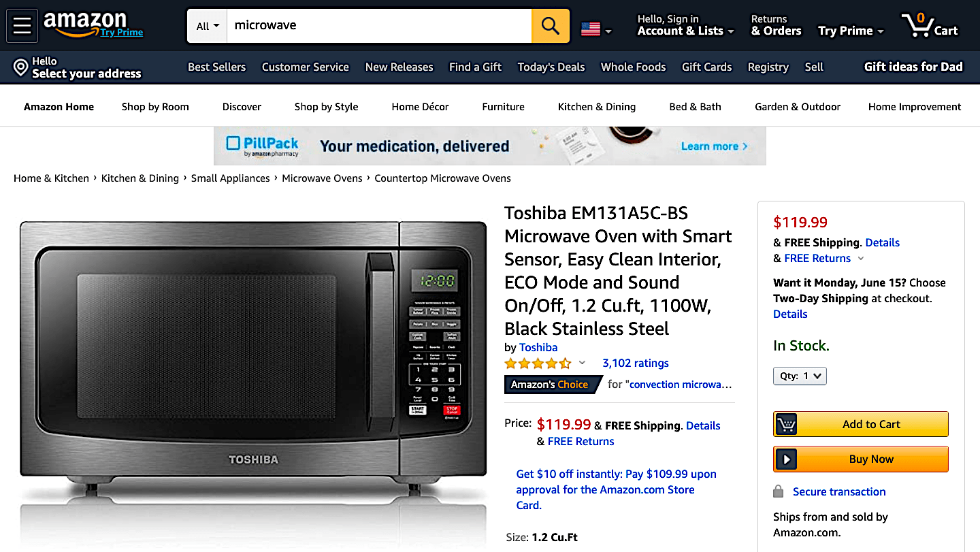Open Today's Deals in navigation bar
This screenshot has width=980, height=552.
pos(551,67)
